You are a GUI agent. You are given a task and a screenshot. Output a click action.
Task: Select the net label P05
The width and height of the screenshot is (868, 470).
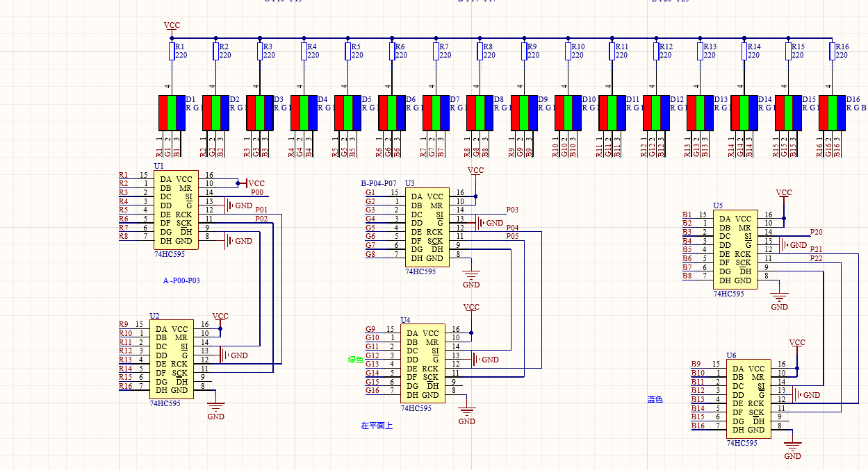[512, 237]
